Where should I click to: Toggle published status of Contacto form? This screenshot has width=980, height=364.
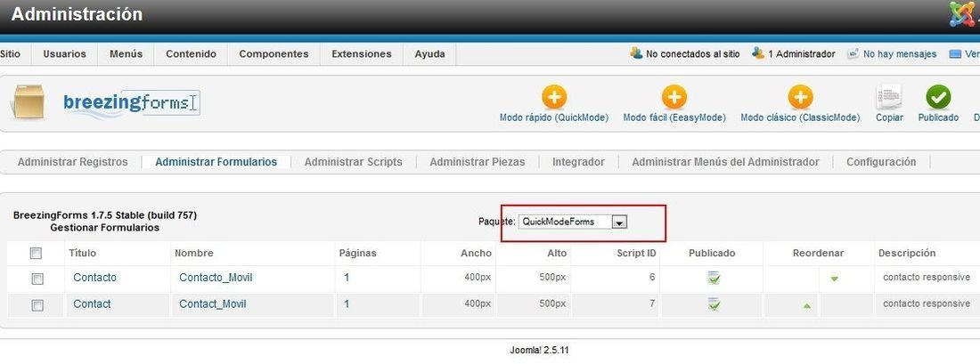coord(713,278)
